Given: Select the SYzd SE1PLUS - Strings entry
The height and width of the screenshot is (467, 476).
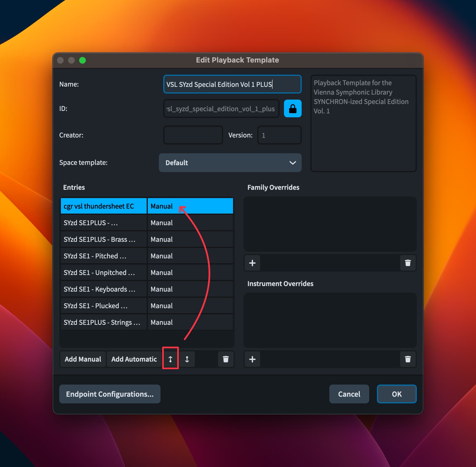Looking at the screenshot, I should [x=104, y=322].
